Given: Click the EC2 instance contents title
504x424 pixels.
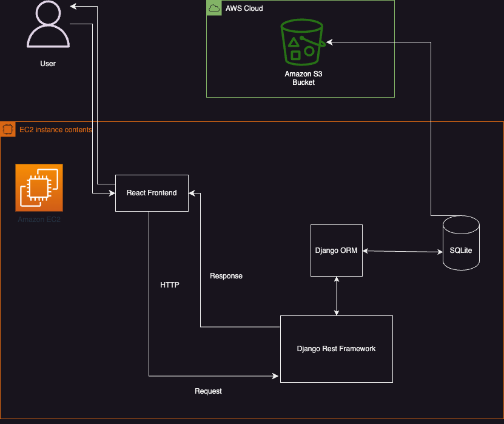Looking at the screenshot, I should point(56,130).
